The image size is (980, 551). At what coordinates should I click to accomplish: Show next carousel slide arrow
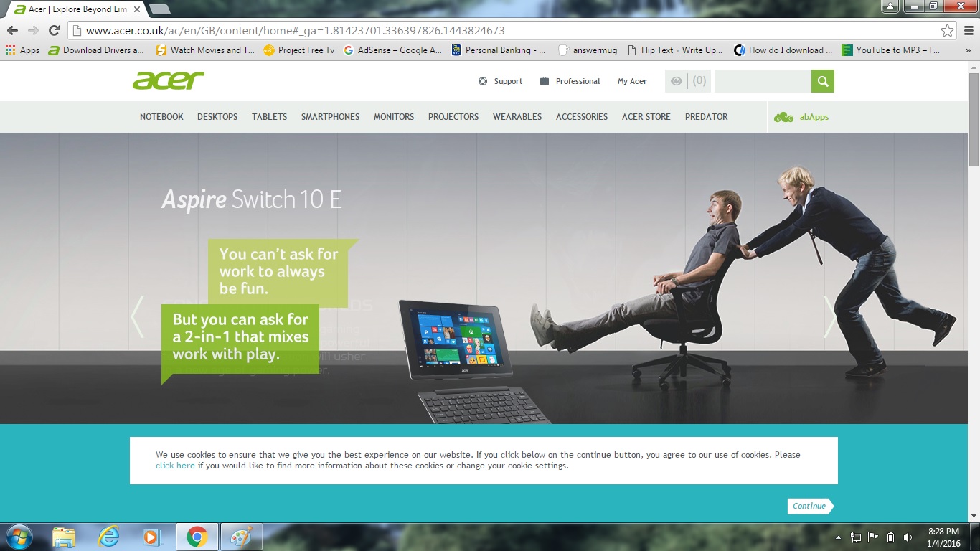pos(830,316)
